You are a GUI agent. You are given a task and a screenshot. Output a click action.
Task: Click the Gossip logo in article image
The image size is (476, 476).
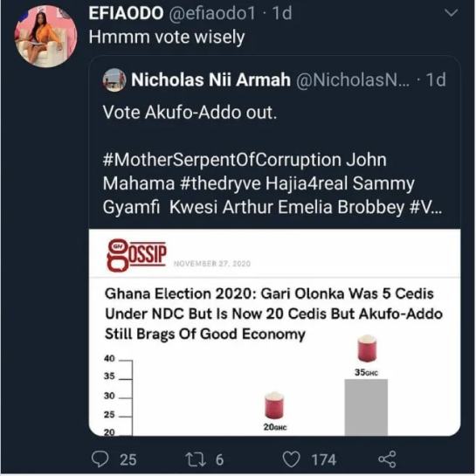click(136, 255)
